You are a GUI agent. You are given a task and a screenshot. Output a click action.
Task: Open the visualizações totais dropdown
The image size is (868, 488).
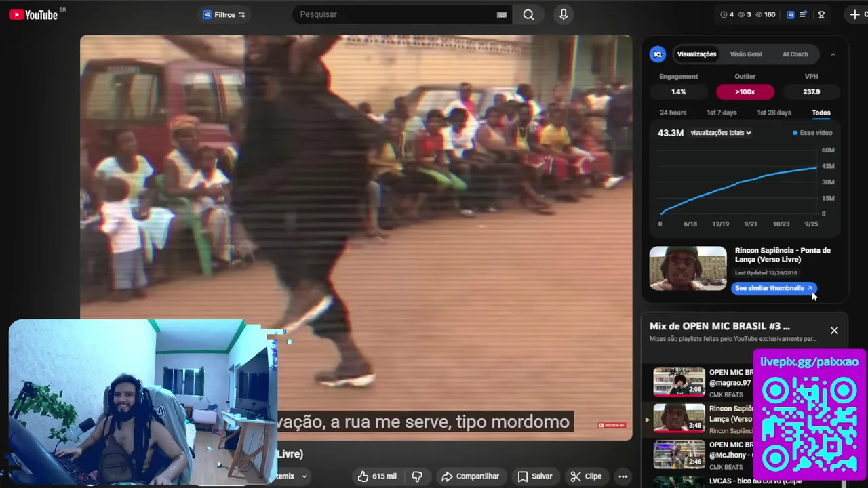pyautogui.click(x=721, y=133)
